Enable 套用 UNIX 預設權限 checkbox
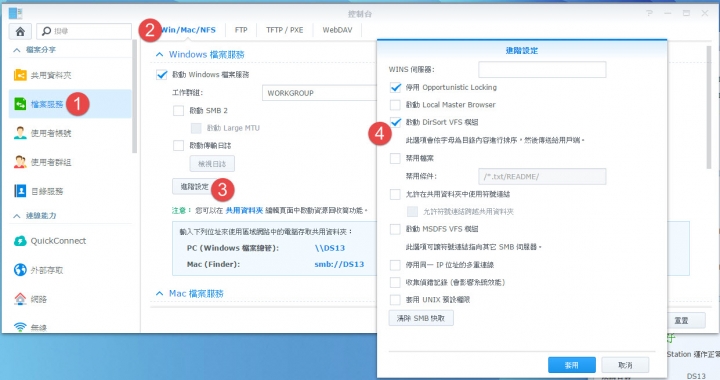 pyautogui.click(x=395, y=300)
